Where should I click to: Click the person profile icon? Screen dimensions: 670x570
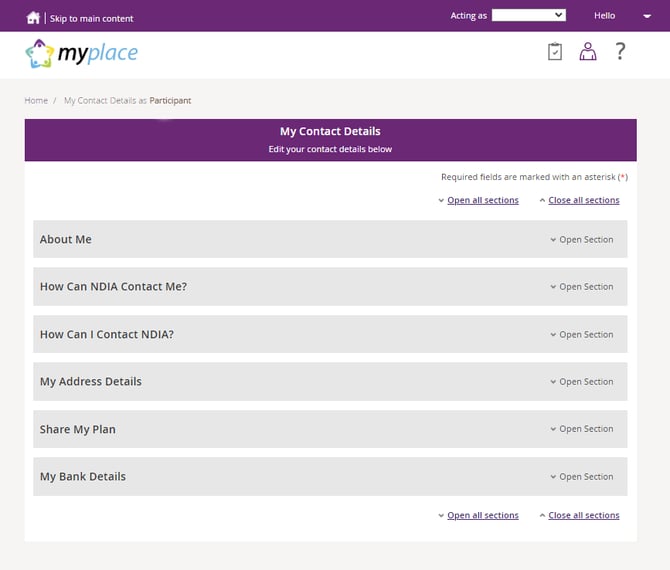coord(588,52)
